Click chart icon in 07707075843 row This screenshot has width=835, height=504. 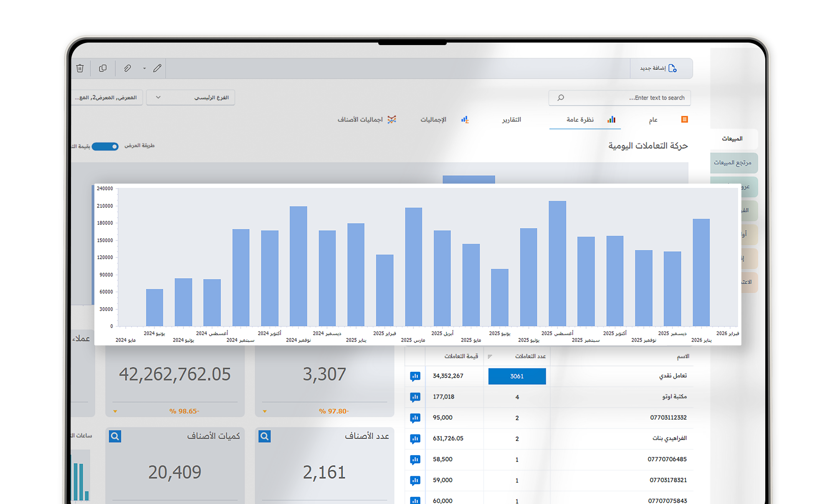(x=415, y=500)
